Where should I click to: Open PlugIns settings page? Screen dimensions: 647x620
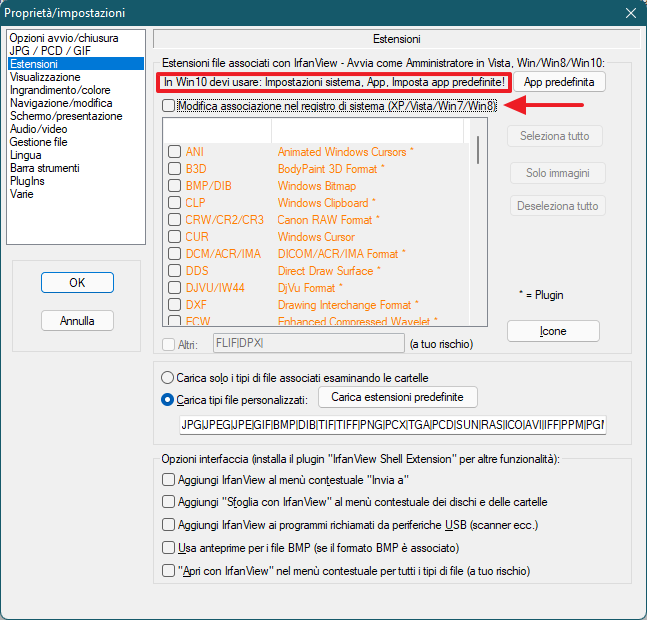tap(27, 181)
